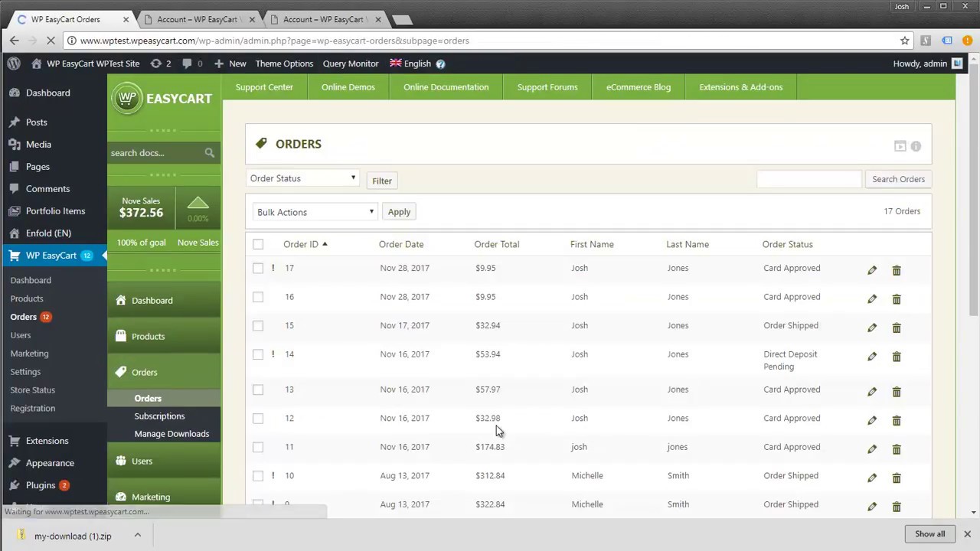Delete order 17 with trash icon
The height and width of the screenshot is (551, 980).
897,270
